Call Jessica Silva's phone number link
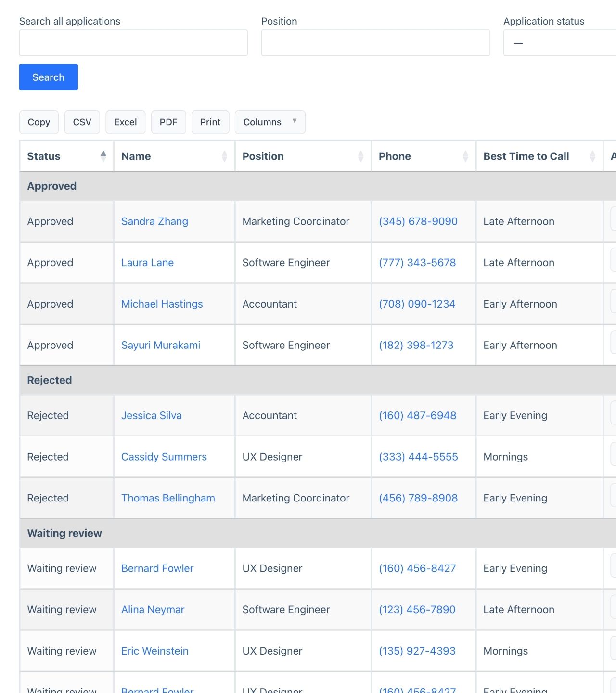The image size is (616, 693). [417, 416]
